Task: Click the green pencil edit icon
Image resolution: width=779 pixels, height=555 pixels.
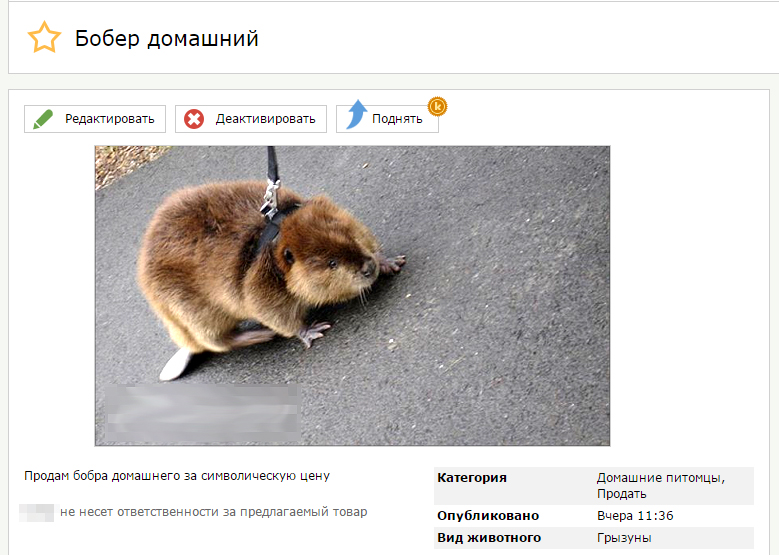Action: [43, 119]
